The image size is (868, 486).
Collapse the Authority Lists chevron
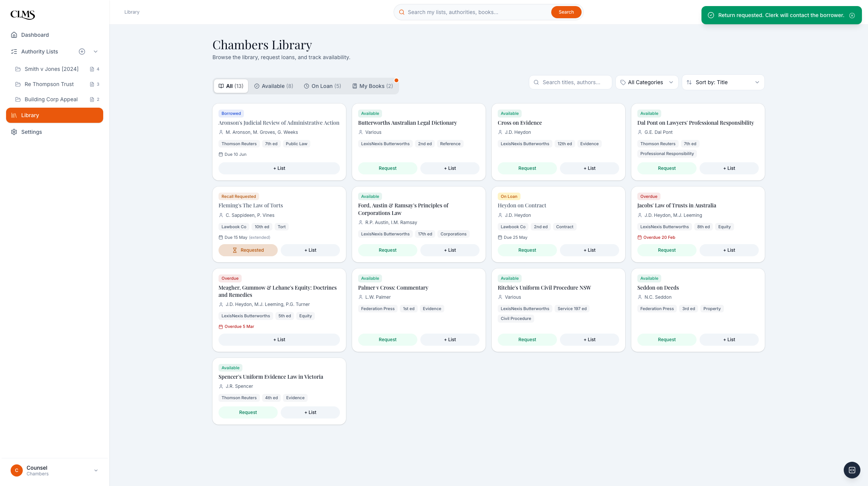click(96, 52)
